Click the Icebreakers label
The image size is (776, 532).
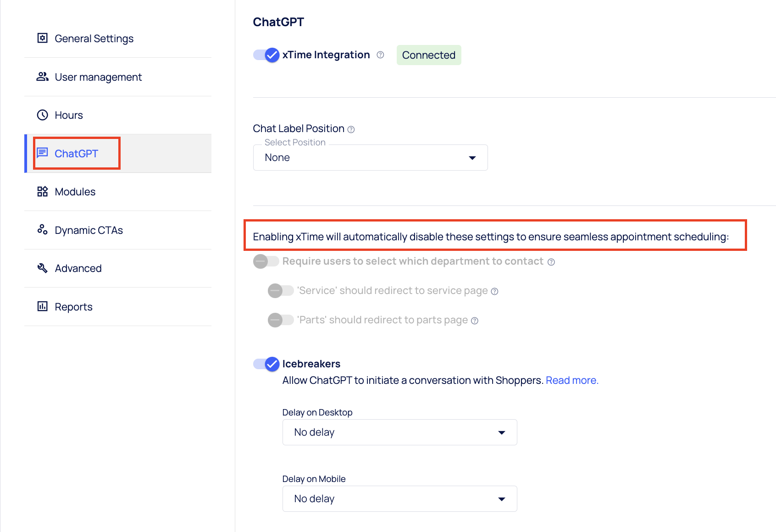point(311,364)
